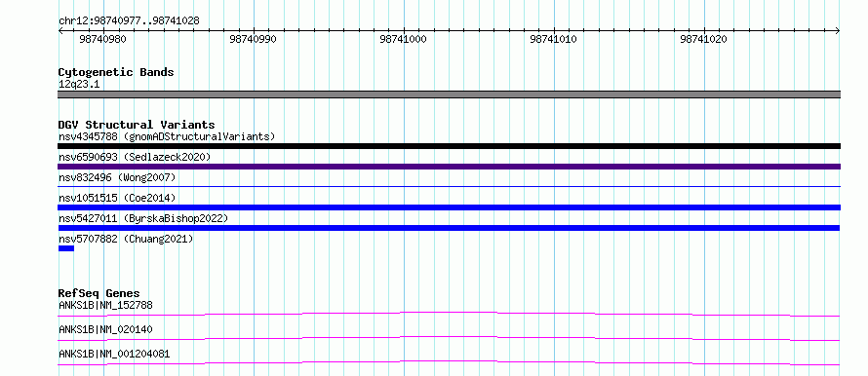Select ANKS1B|NM_152788 transcript label
The height and width of the screenshot is (376, 868).
105,305
